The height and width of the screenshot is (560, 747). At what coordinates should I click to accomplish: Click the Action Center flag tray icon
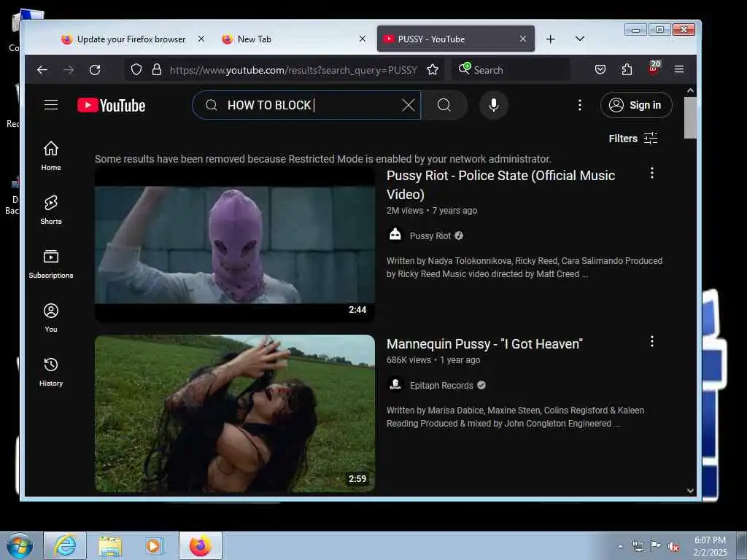655,546
